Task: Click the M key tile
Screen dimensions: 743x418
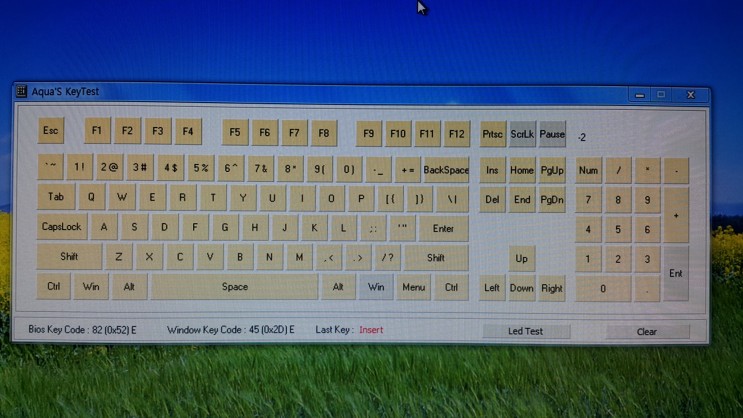Action: pos(299,257)
